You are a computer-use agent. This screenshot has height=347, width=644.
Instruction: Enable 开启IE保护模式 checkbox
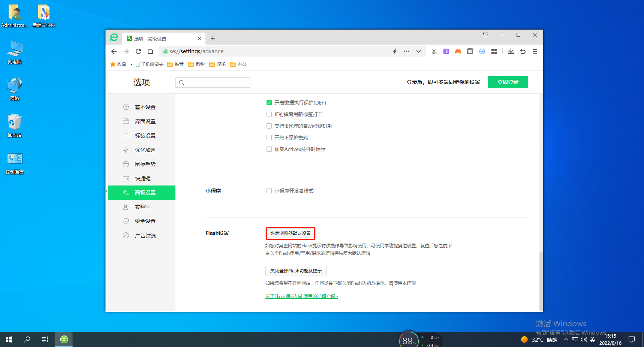[269, 138]
